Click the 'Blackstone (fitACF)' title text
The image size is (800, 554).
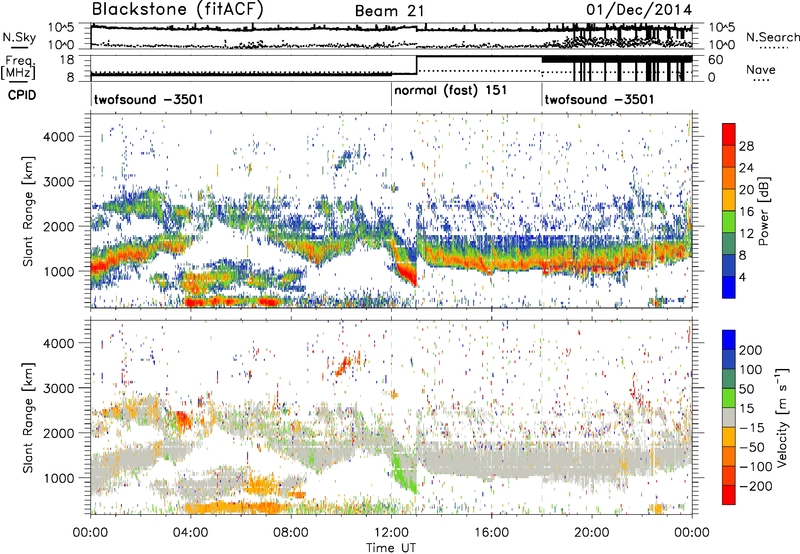178,10
